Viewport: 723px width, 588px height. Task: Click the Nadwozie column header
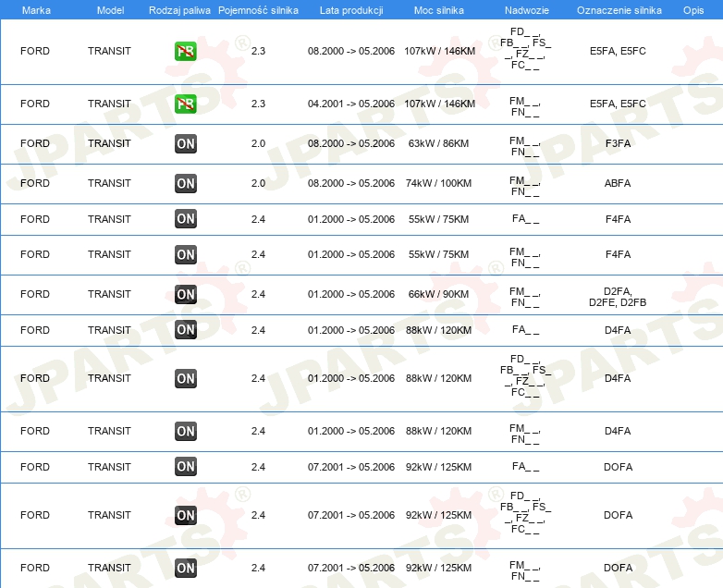[527, 10]
